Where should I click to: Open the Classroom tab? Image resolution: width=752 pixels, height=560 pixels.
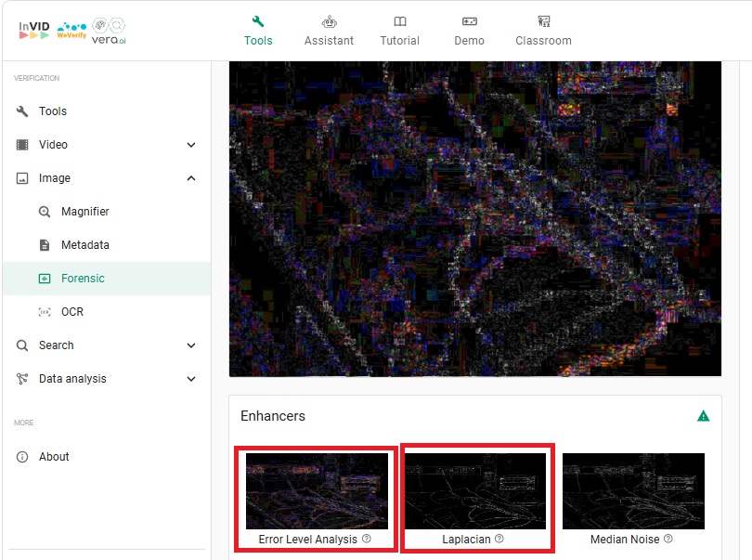pos(543,30)
